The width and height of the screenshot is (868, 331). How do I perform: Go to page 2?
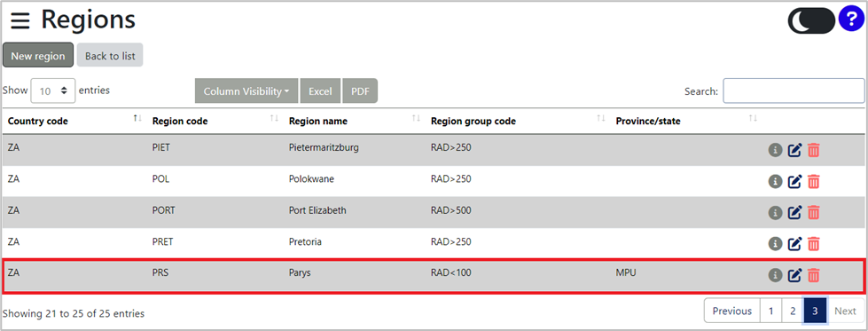coord(793,311)
